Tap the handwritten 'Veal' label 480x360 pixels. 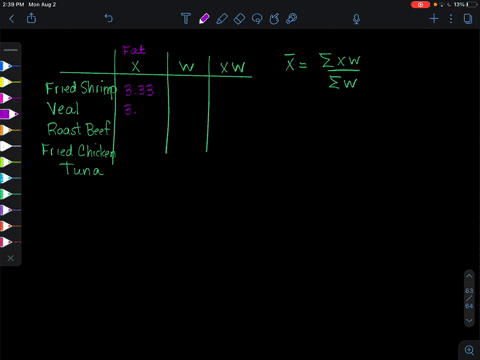click(x=63, y=108)
